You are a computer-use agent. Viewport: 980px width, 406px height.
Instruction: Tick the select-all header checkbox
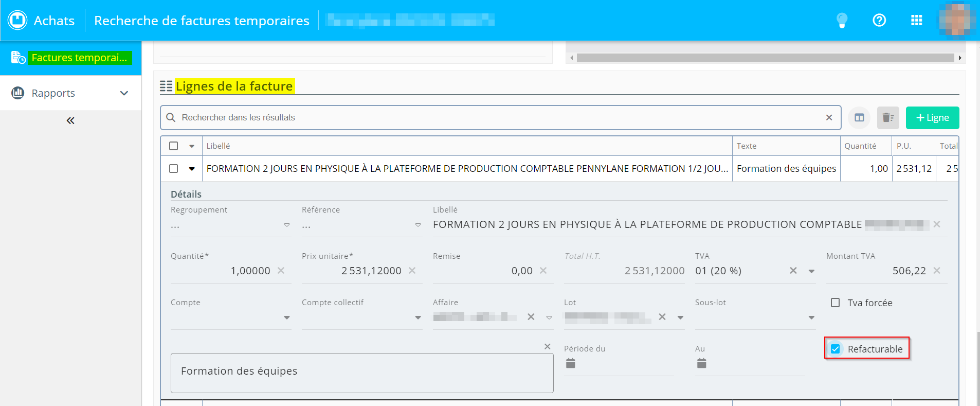[x=174, y=146]
